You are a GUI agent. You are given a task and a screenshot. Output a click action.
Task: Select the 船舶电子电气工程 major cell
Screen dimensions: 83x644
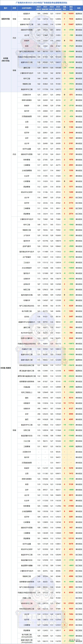tap(27, 24)
